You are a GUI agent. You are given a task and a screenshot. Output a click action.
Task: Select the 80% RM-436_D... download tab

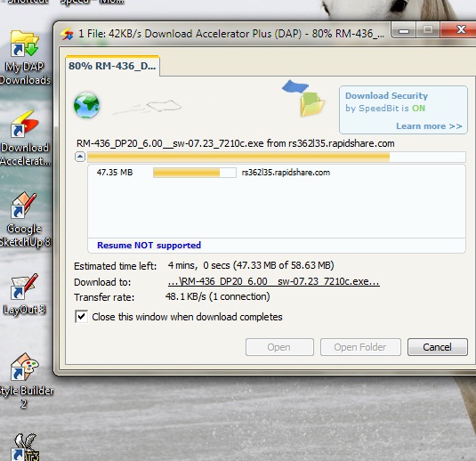(112, 66)
